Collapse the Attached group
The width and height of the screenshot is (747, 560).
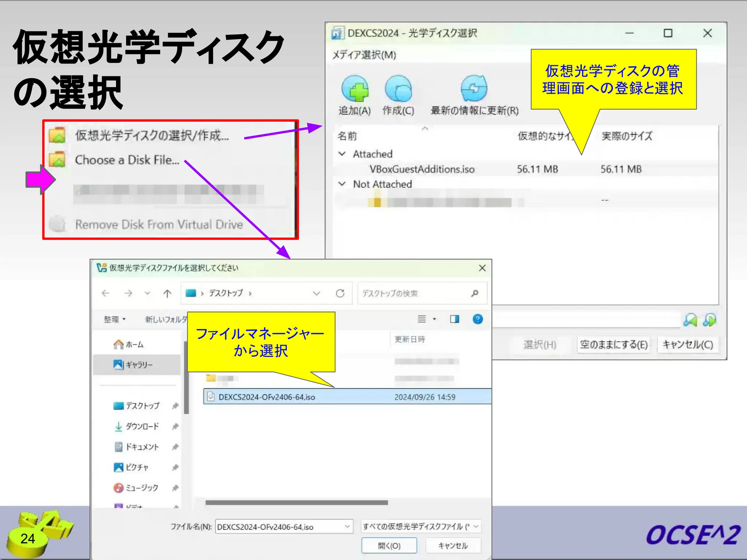[x=342, y=154]
